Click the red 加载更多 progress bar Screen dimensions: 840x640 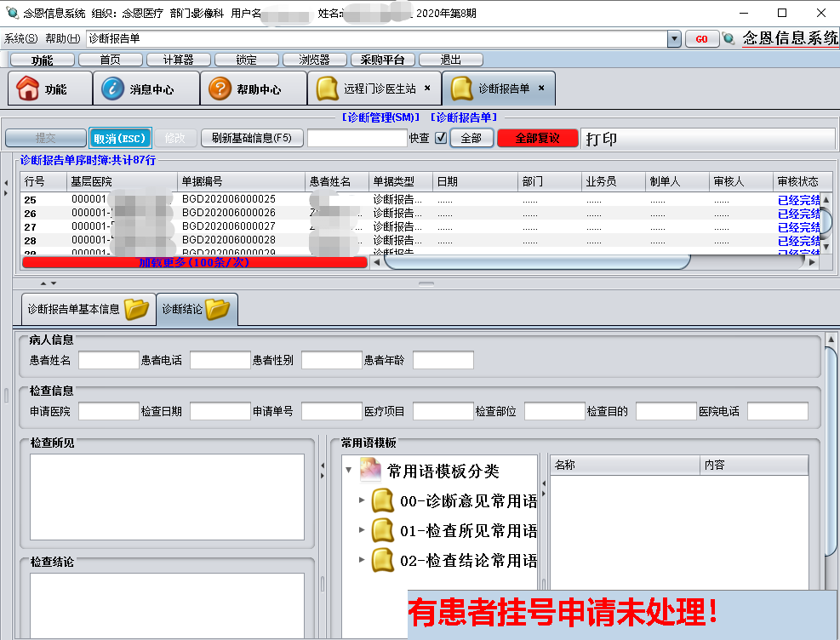(x=195, y=262)
